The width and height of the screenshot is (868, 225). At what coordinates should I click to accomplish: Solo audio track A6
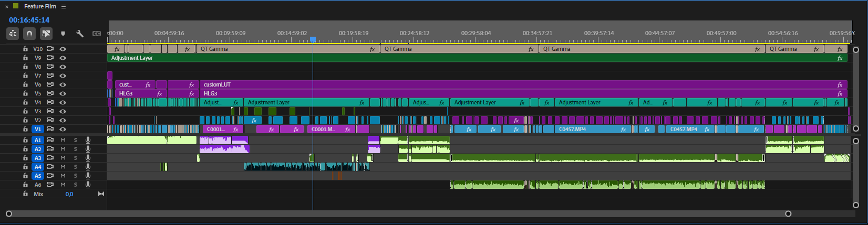tap(76, 185)
